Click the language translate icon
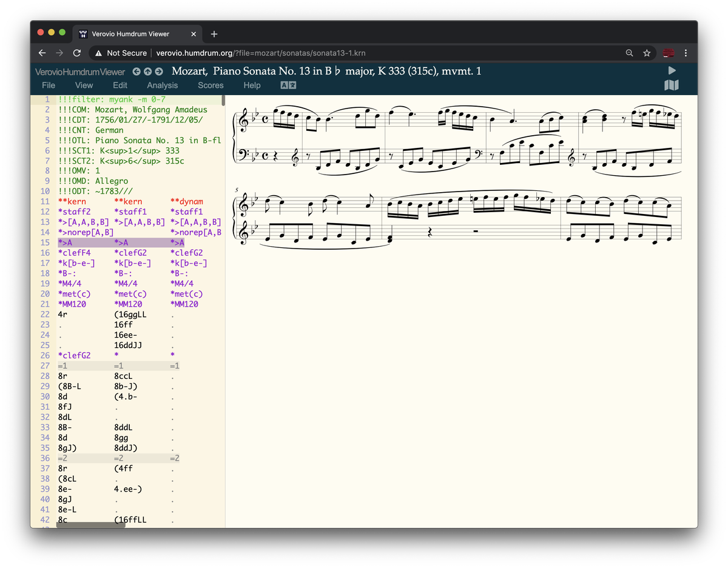Screen dimensions: 728x568 click(288, 85)
